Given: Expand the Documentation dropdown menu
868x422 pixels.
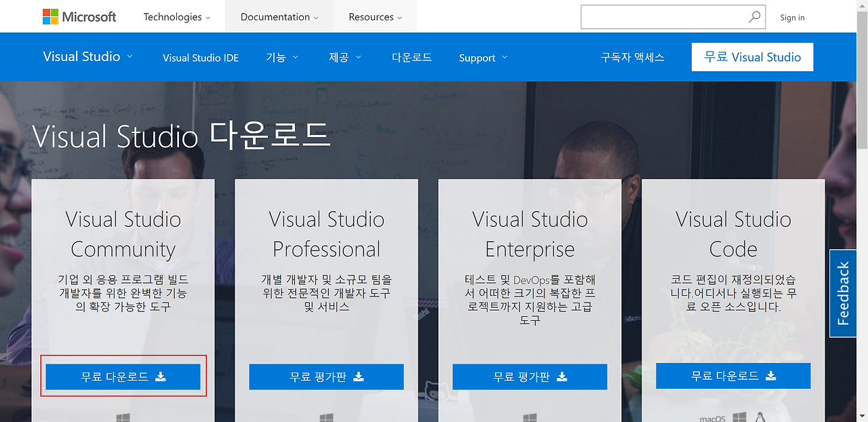Looking at the screenshot, I should (279, 17).
